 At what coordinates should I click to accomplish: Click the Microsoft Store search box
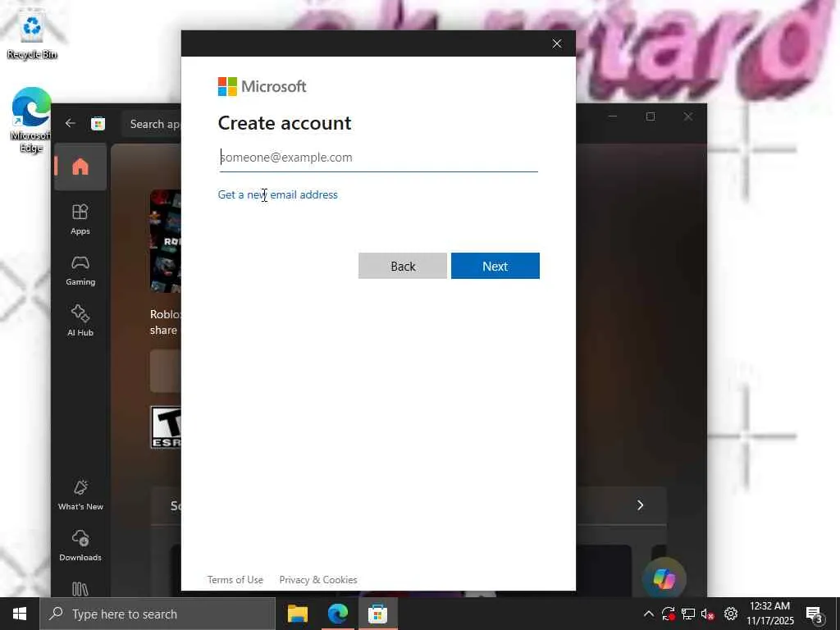(152, 125)
